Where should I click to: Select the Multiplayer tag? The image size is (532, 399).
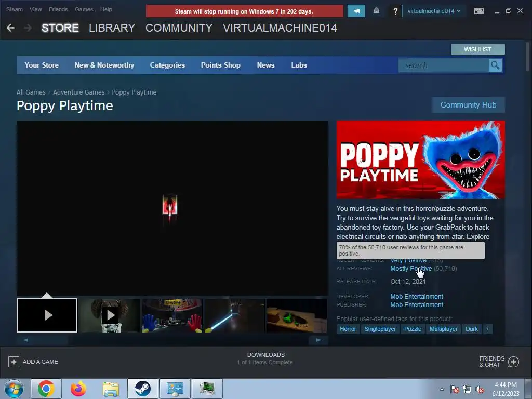444,329
